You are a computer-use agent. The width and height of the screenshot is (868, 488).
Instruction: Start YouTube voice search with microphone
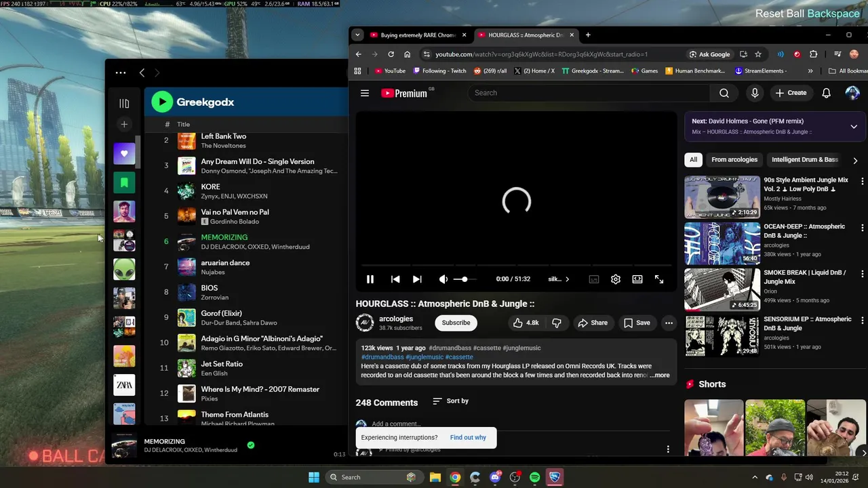[755, 93]
